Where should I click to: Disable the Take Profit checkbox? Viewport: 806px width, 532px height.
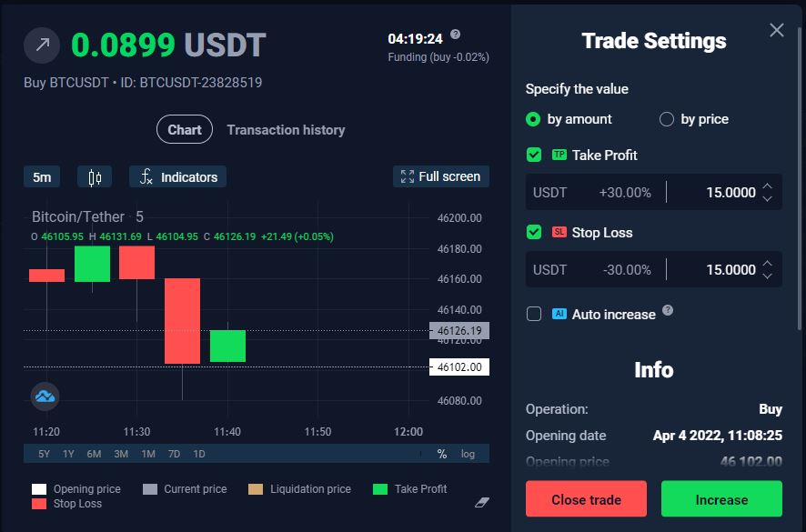534,156
